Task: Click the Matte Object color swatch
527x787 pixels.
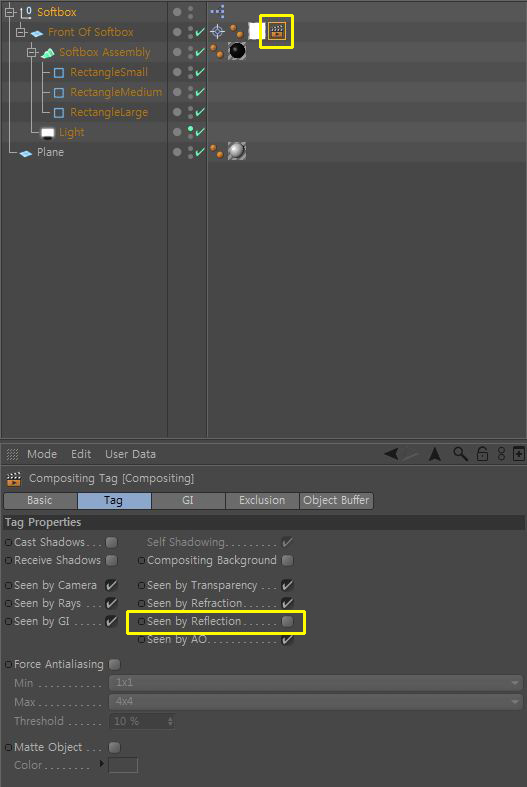Action: [123, 765]
